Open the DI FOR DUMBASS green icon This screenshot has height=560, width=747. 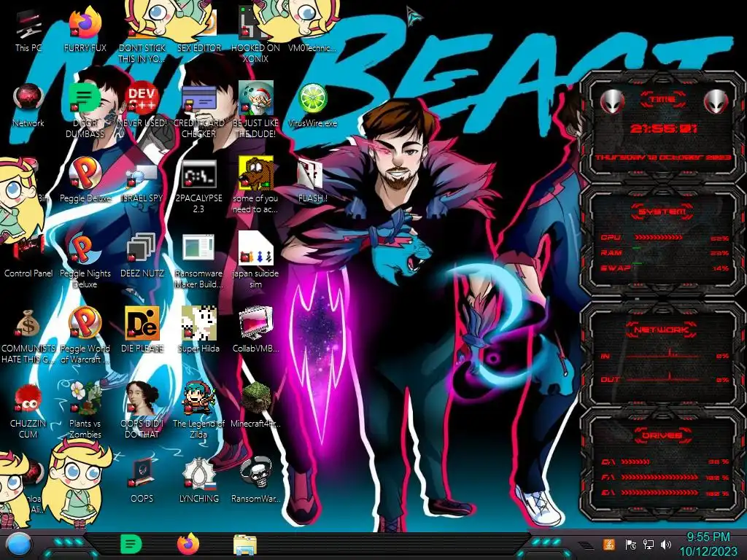85,111
